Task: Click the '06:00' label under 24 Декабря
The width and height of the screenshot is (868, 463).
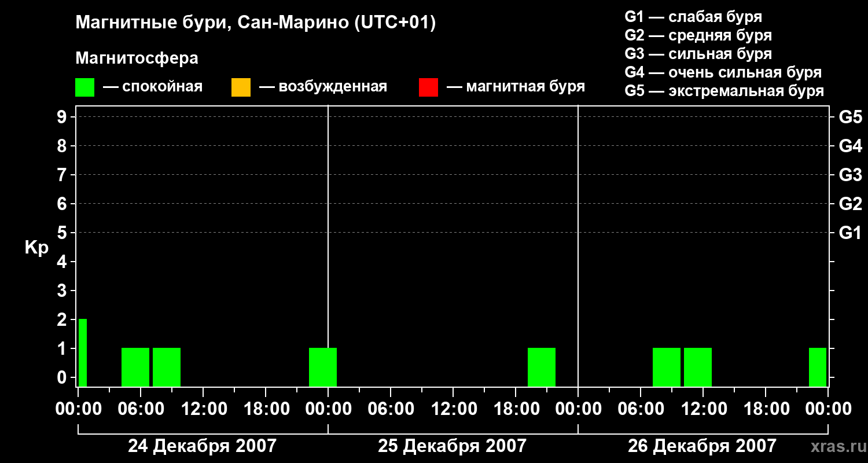Action: pyautogui.click(x=141, y=409)
